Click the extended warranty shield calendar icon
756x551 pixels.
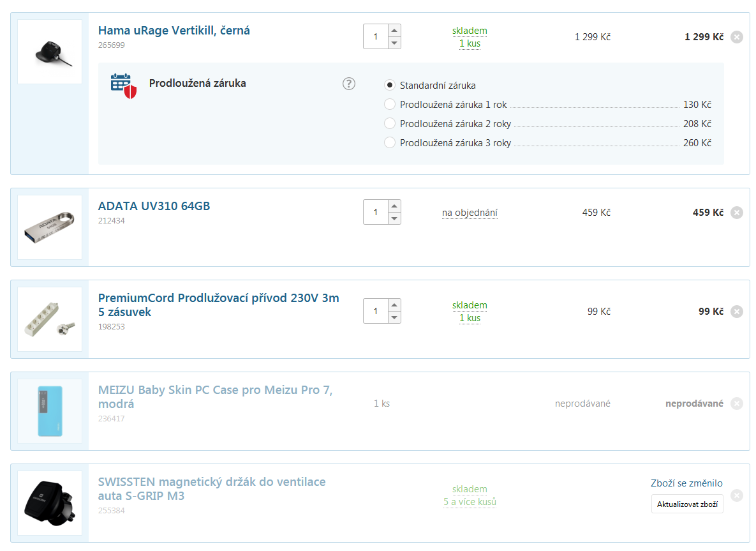(x=124, y=86)
